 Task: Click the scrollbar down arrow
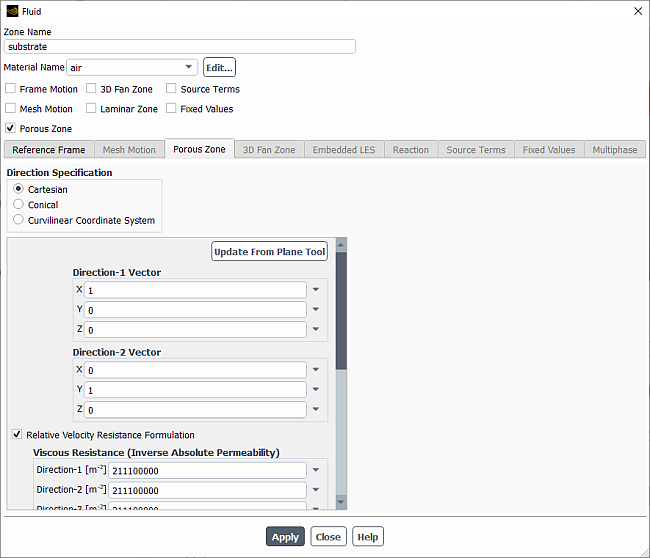tap(341, 502)
